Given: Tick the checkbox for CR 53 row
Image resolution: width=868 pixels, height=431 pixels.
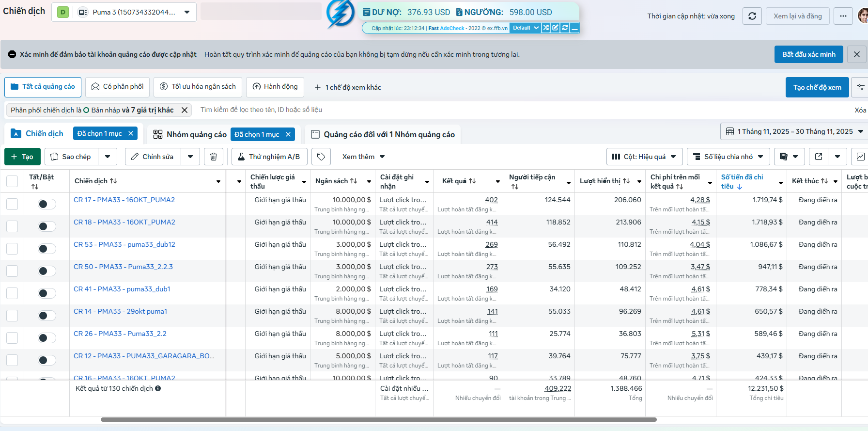Looking at the screenshot, I should (12, 249).
